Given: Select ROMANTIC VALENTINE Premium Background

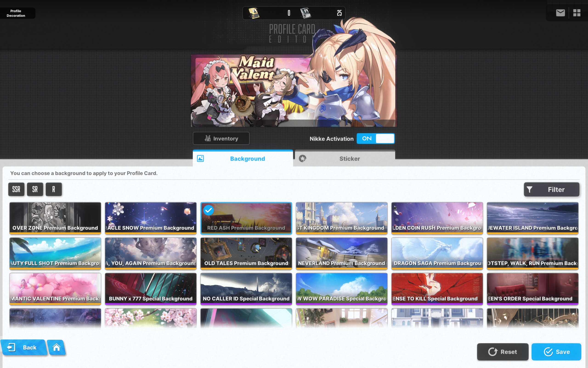Looking at the screenshot, I should 55,289.
